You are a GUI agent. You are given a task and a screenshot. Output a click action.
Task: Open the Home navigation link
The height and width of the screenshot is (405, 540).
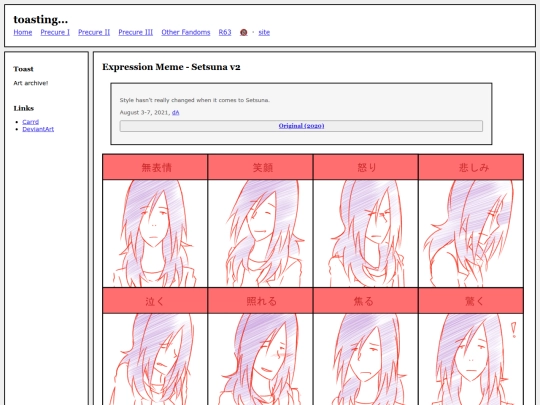(x=23, y=32)
